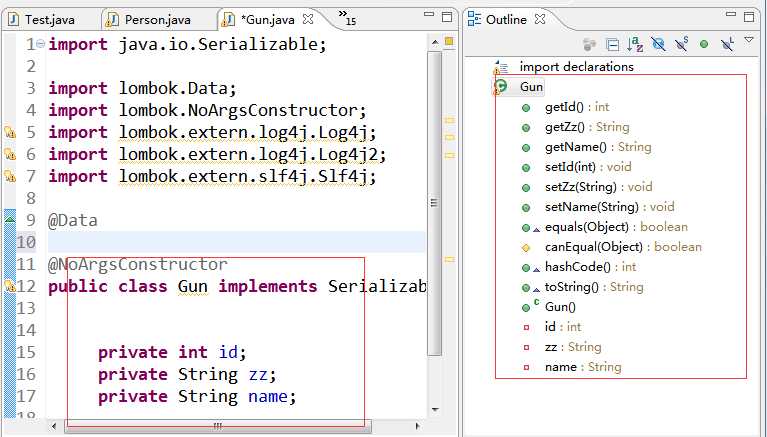The image size is (767, 437).
Task: Click the horizontal scroll-left arrow
Action: point(54,426)
